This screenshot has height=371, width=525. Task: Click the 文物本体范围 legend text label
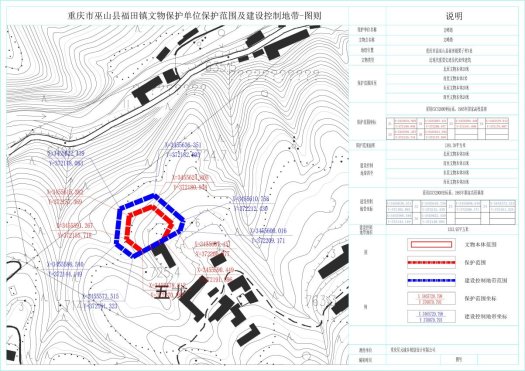pos(480,245)
